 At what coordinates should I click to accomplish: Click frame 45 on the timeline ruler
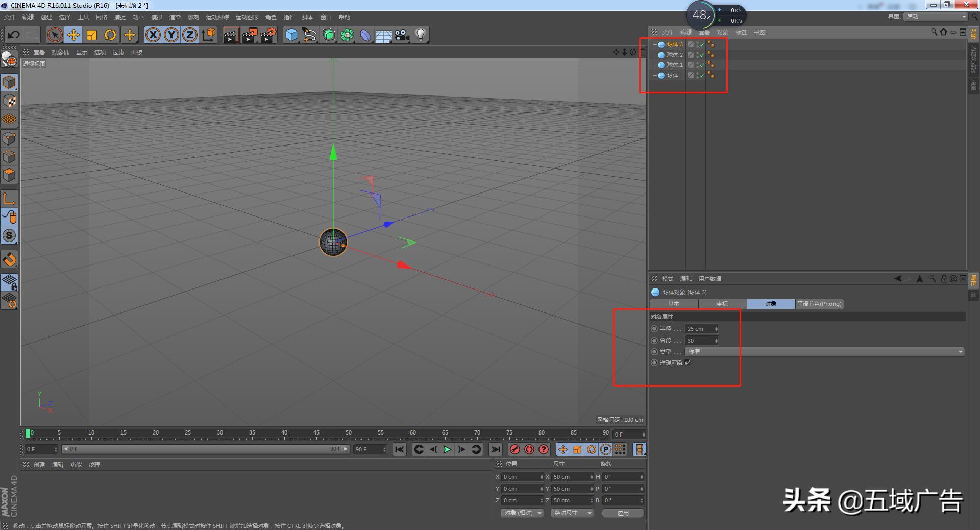click(x=316, y=434)
